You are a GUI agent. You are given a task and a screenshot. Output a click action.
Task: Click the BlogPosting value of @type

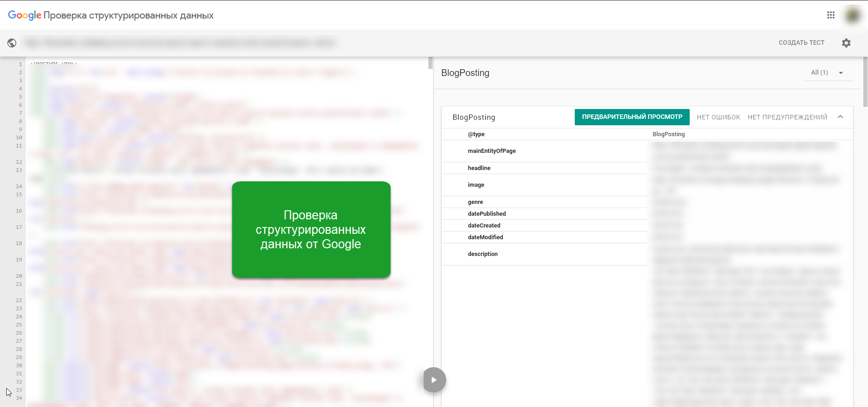[x=668, y=134]
